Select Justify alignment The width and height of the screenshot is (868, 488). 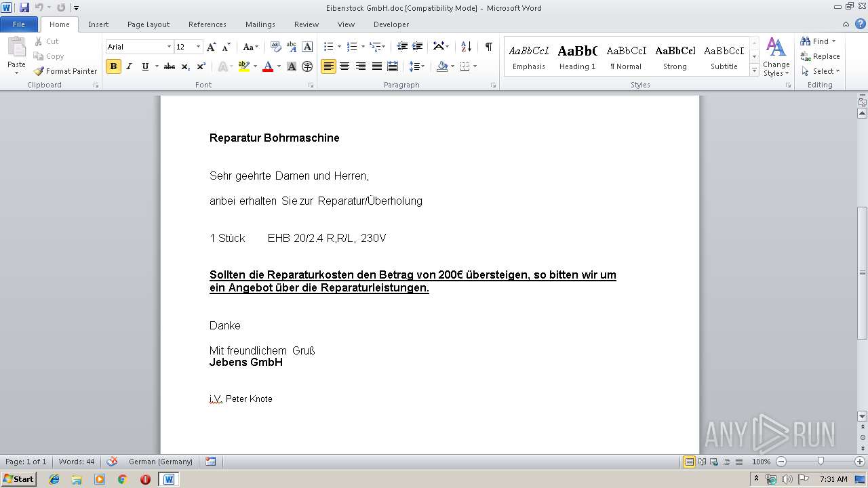pyautogui.click(x=376, y=66)
